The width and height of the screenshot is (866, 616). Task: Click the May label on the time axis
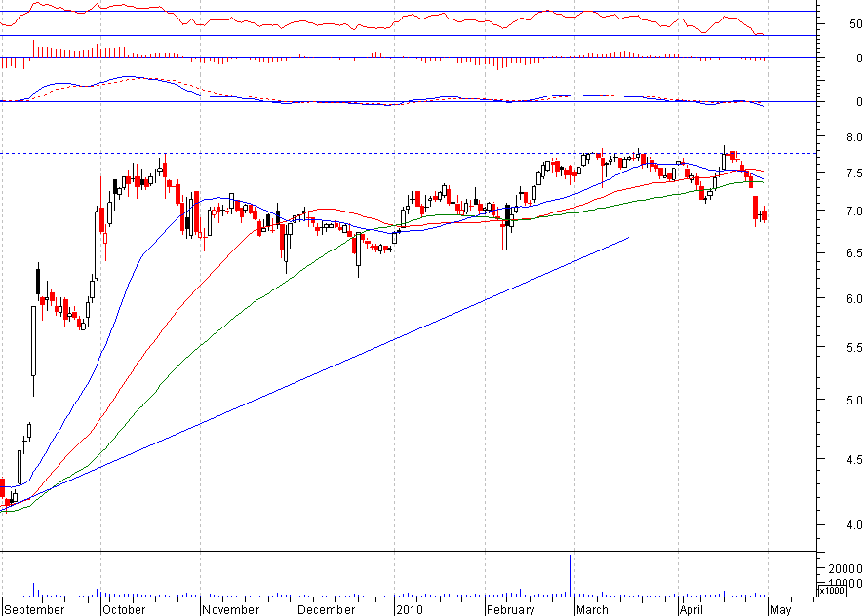(x=781, y=609)
